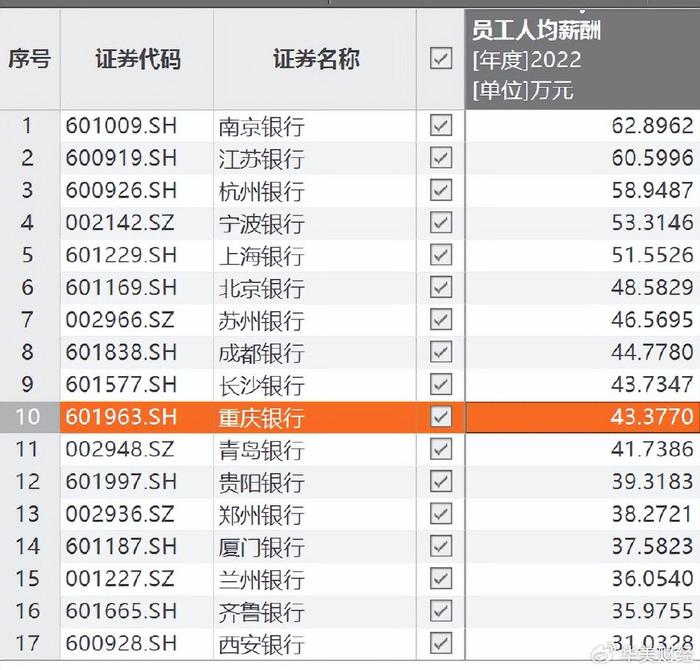Select stock code 600926.SH
700x670 pixels.
tap(121, 190)
